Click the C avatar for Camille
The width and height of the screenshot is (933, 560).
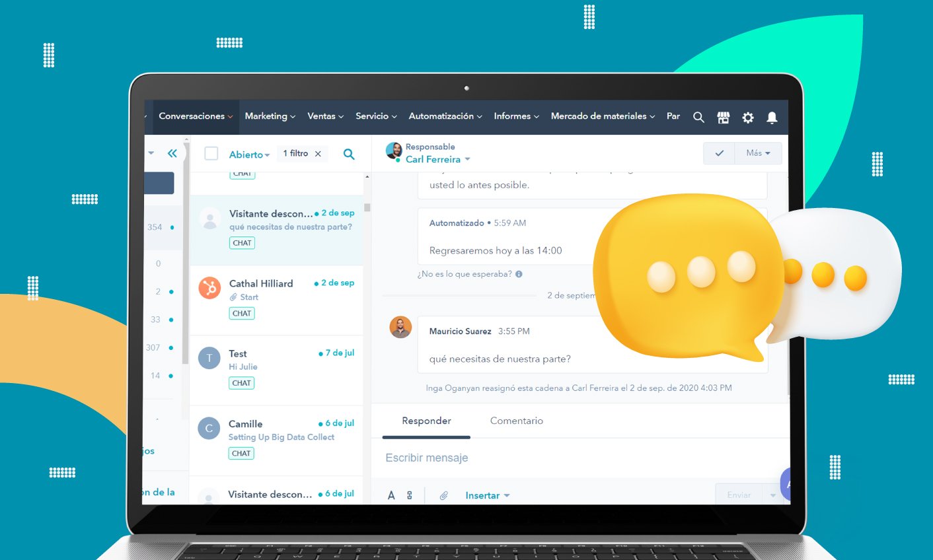[209, 428]
